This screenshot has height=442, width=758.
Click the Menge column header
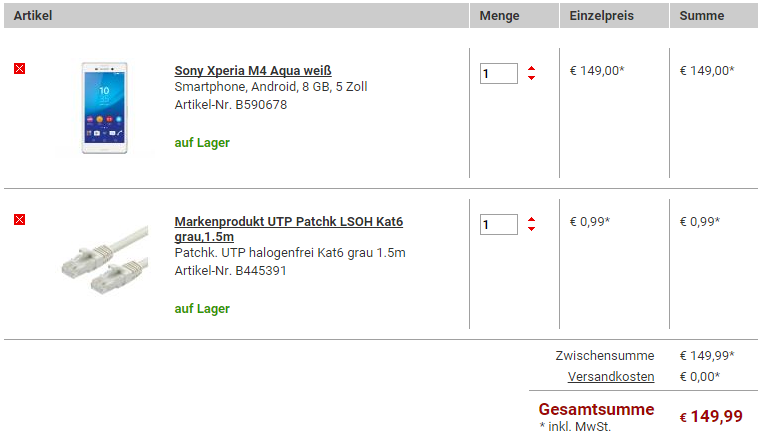[x=499, y=15]
